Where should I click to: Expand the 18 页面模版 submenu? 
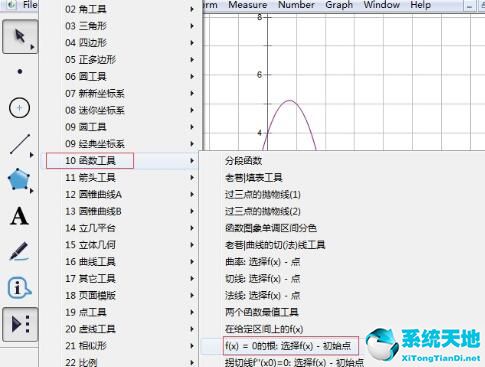click(120, 295)
